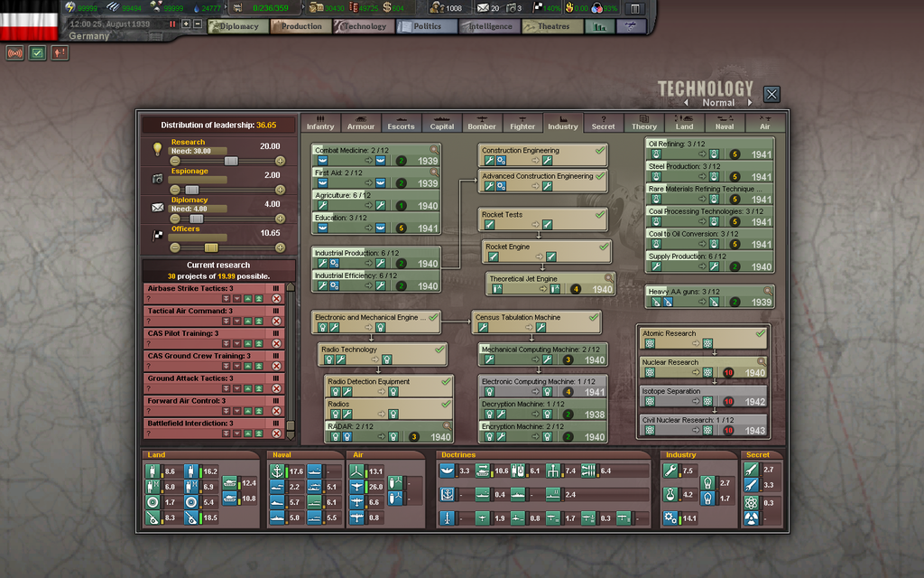Click the atom icon in Secret panel
The image size is (924, 578).
[x=751, y=502]
